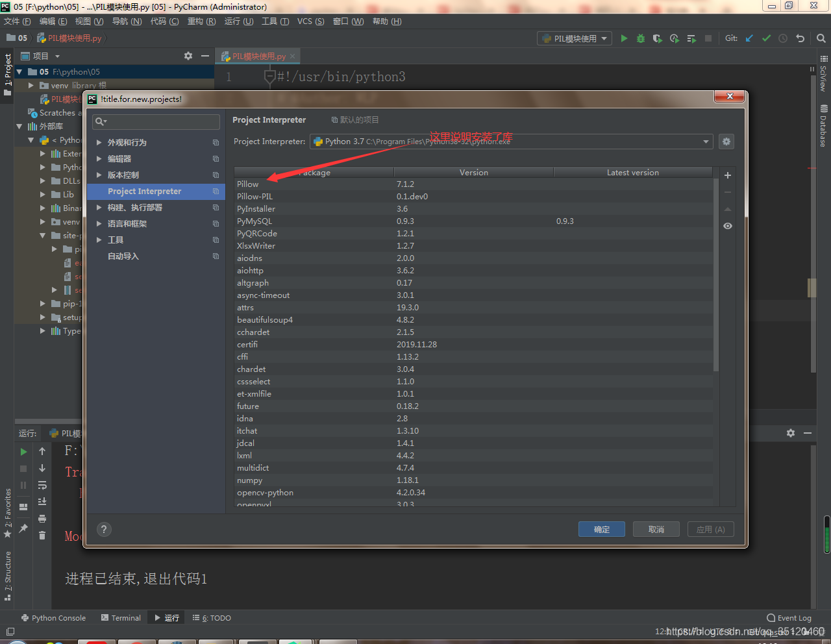831x644 pixels.
Task: Select the opencv-python package row
Action: (473, 493)
